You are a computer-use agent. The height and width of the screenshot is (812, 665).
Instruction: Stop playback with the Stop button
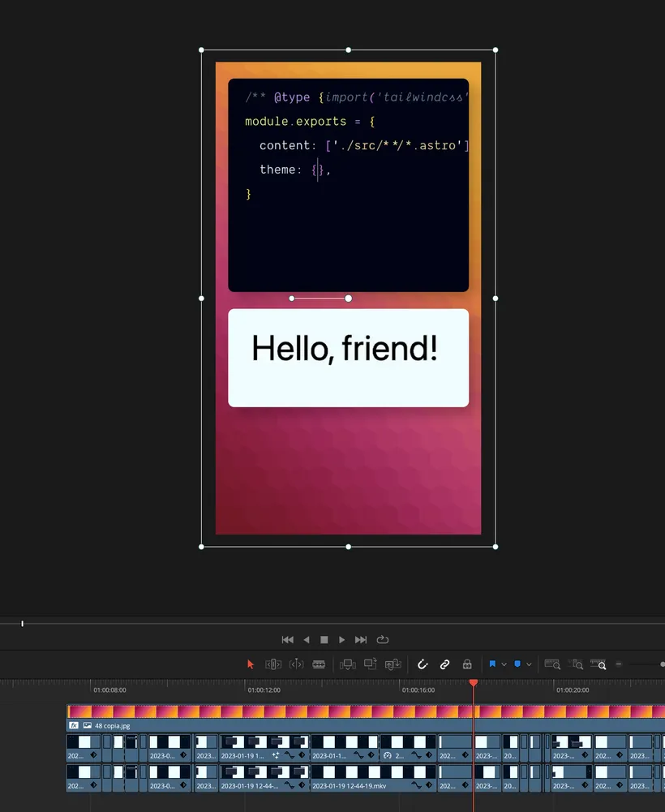(x=324, y=640)
